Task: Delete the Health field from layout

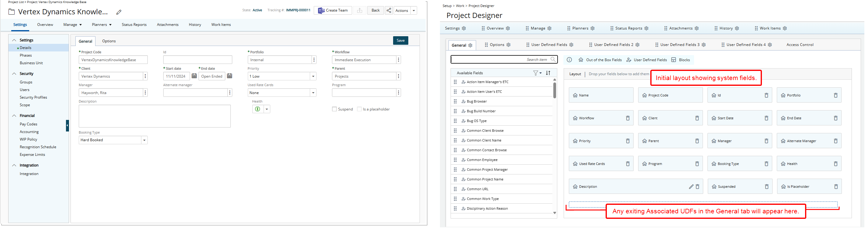Action: (835, 164)
